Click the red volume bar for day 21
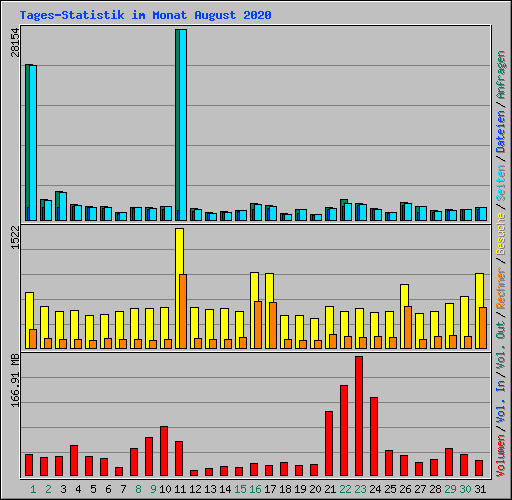 [329, 443]
